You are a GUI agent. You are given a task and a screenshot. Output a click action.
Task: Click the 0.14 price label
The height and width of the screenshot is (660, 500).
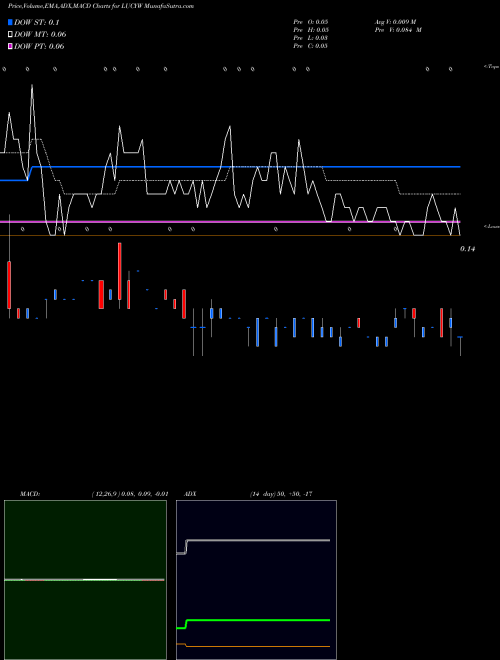pos(467,249)
